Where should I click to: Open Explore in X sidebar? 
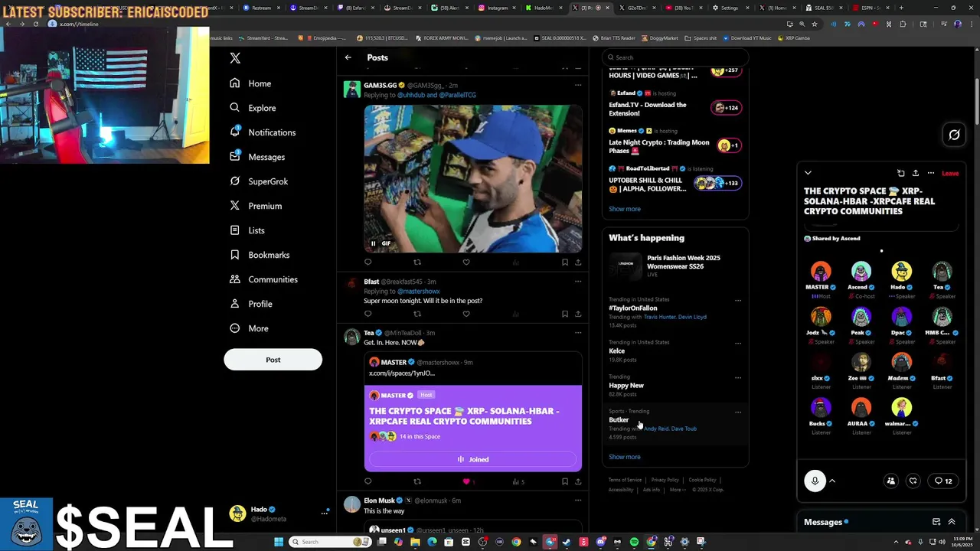(x=253, y=108)
